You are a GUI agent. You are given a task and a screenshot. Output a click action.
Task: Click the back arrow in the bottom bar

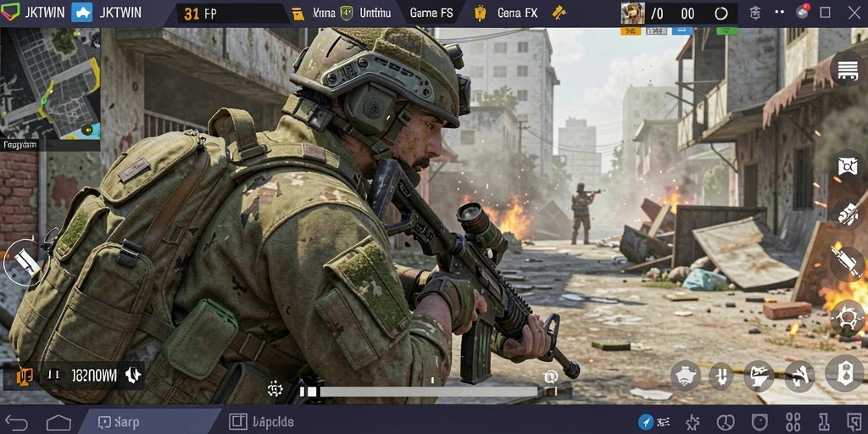(16, 423)
